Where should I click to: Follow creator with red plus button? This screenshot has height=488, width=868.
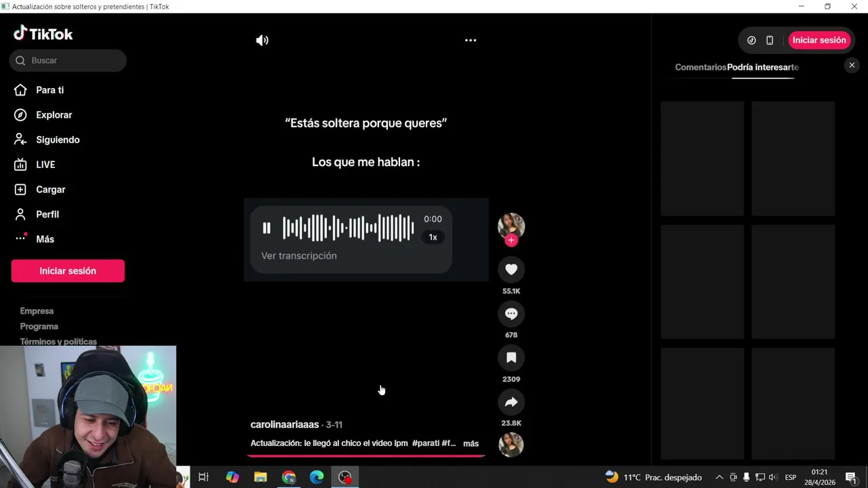click(x=511, y=240)
